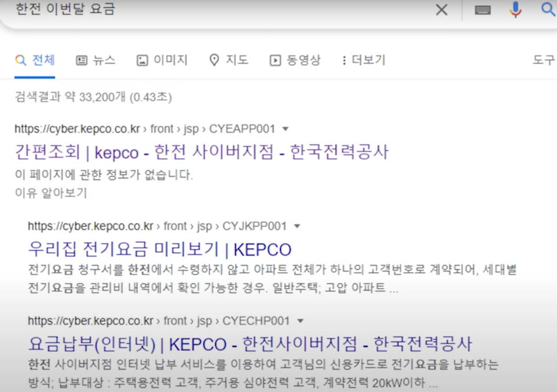Submit the search with the magnifier icon

coord(548,9)
